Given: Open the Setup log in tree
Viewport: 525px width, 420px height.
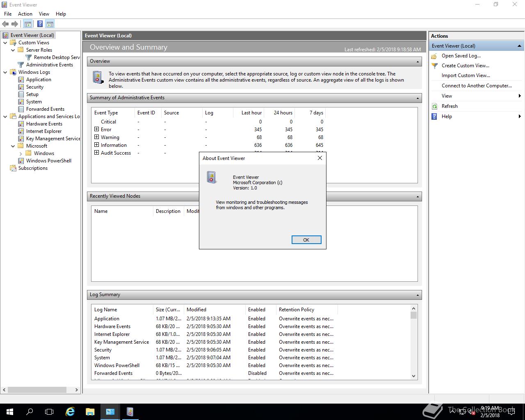Looking at the screenshot, I should click(x=32, y=94).
